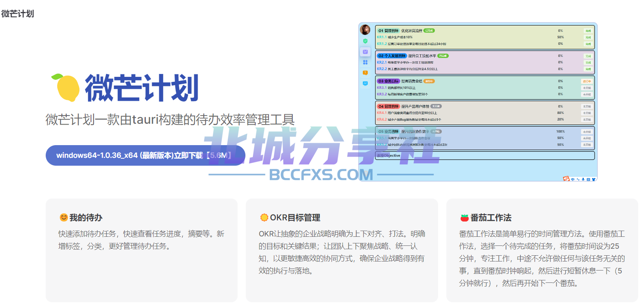The height and width of the screenshot is (303, 644).
Task: Click the 100% progress value on O5 row
Action: 560,132
